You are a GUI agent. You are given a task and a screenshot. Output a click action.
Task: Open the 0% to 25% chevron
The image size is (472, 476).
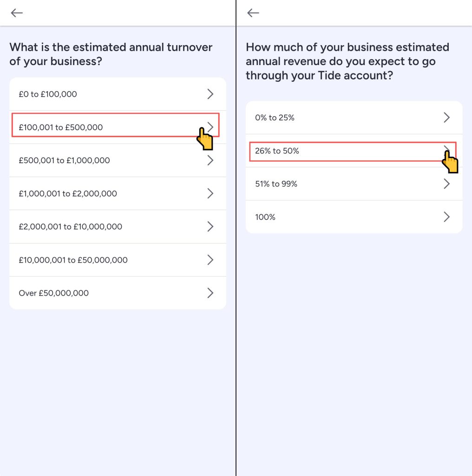(446, 118)
